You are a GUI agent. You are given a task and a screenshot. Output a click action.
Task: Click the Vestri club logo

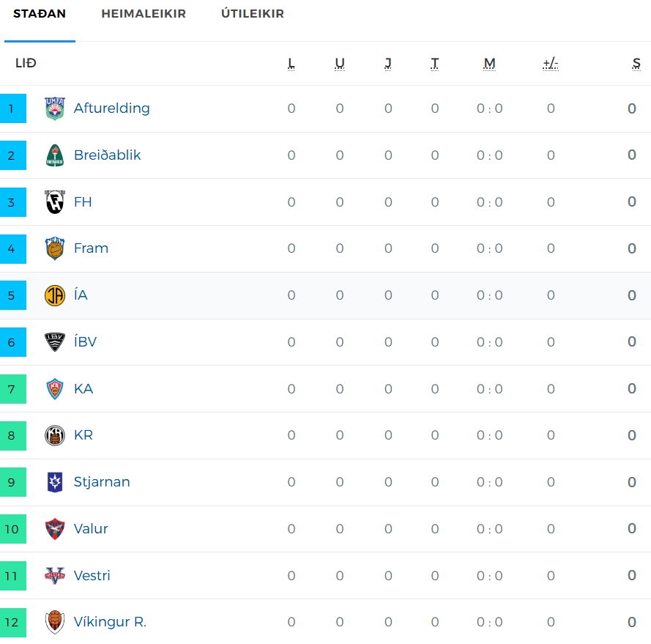pos(55,576)
